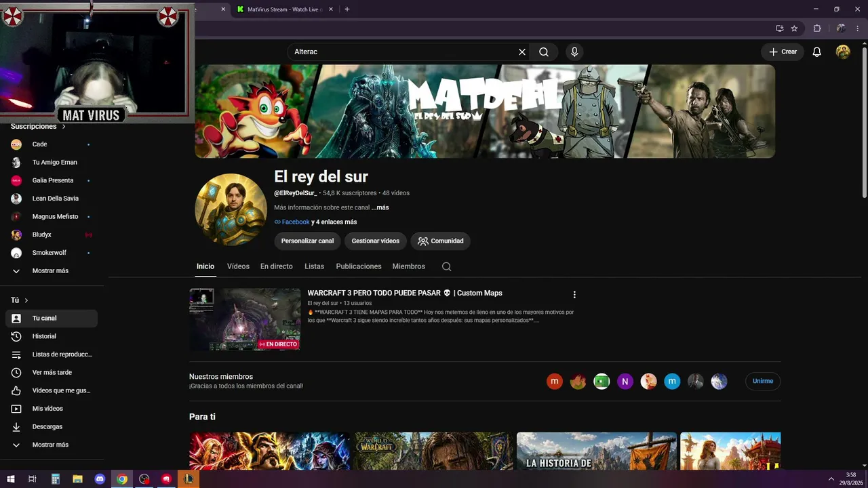Open Discord from the taskbar
The image size is (868, 488).
(100, 479)
